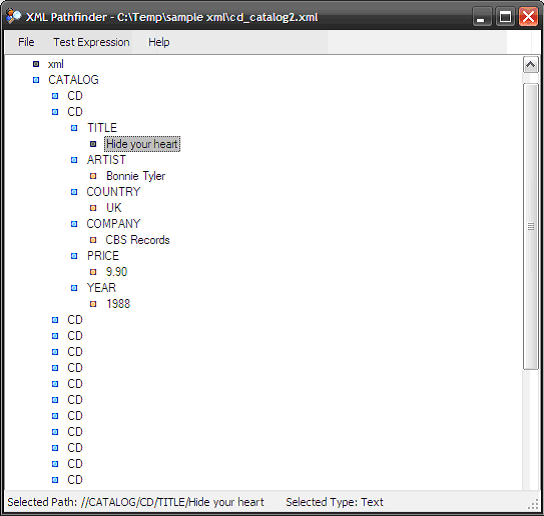Click the dark icon beside Hide your heart
This screenshot has width=544, height=516.
point(93,144)
